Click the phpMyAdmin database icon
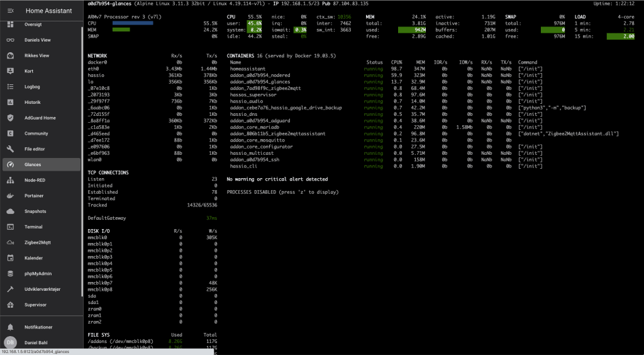 click(10, 274)
